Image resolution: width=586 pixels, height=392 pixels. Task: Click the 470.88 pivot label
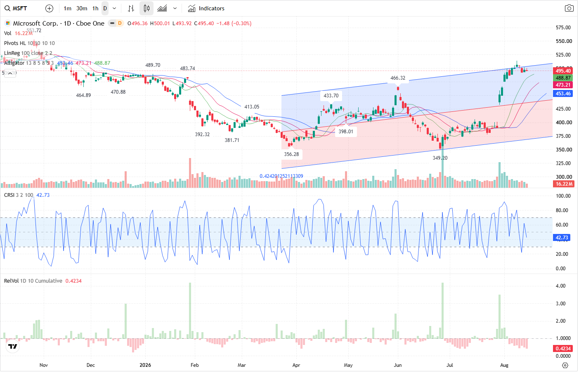pyautogui.click(x=118, y=92)
